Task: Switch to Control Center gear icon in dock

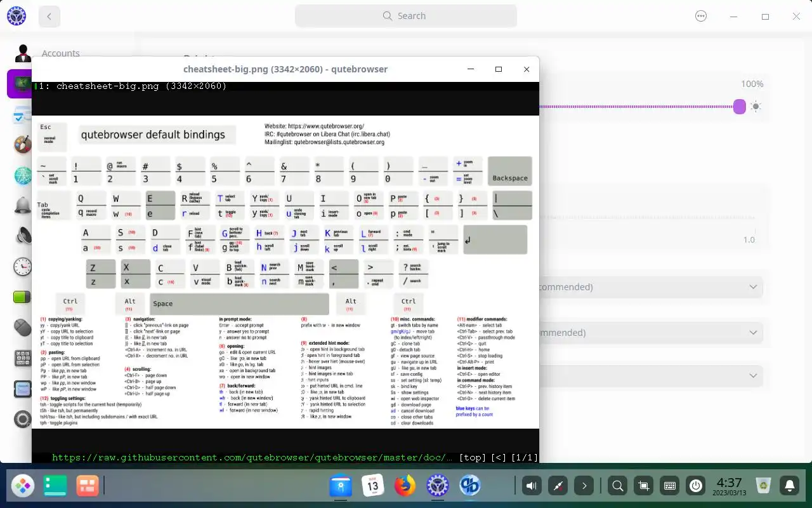Action: click(x=437, y=486)
